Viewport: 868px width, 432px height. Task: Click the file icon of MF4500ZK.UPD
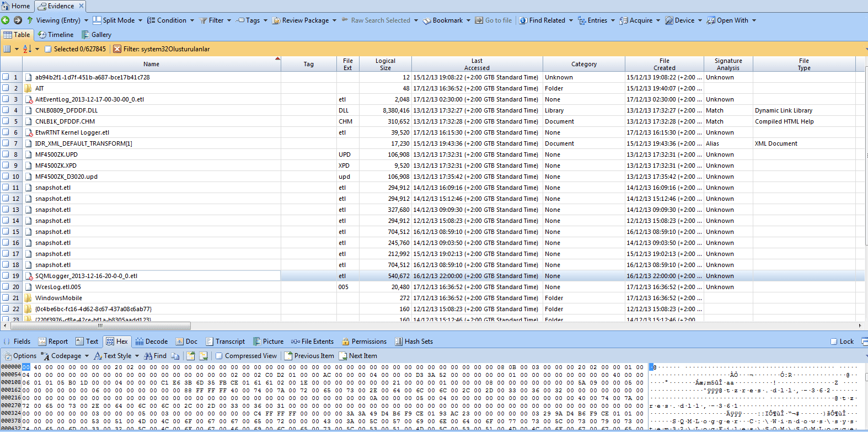coord(28,154)
